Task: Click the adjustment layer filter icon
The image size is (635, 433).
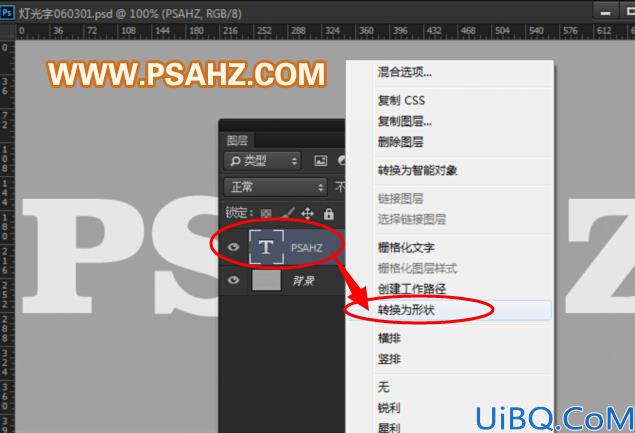Action: tap(341, 161)
